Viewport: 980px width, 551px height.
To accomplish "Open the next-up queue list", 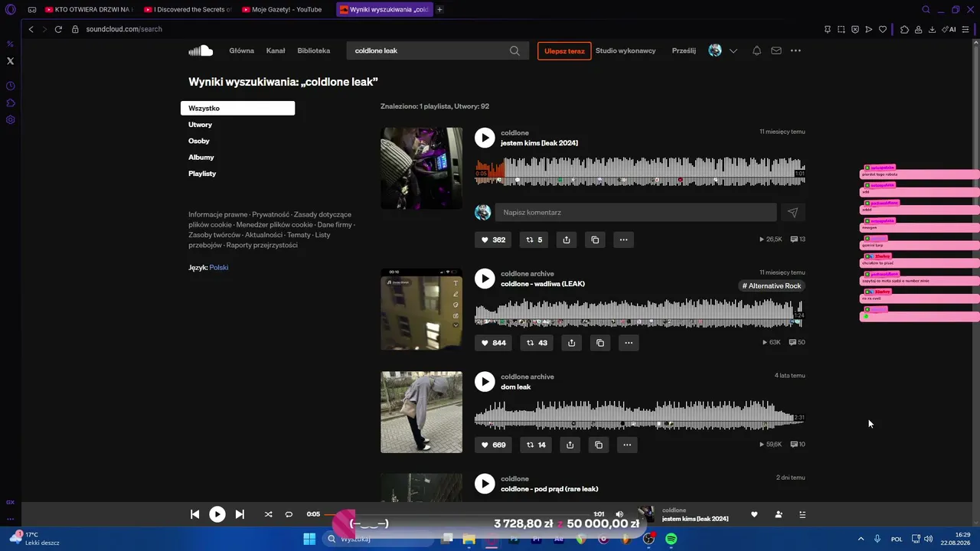I will coord(802,514).
